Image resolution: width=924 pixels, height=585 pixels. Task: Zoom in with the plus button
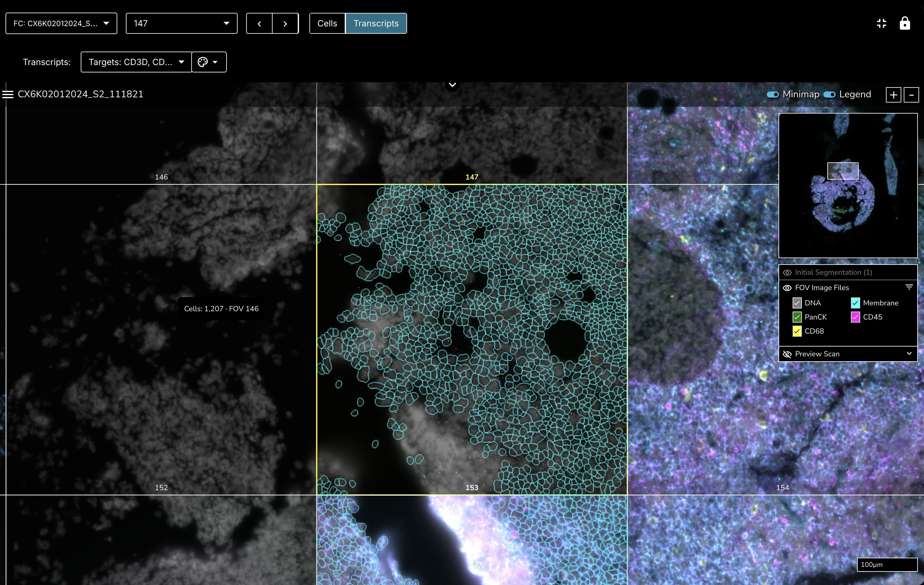click(x=893, y=95)
